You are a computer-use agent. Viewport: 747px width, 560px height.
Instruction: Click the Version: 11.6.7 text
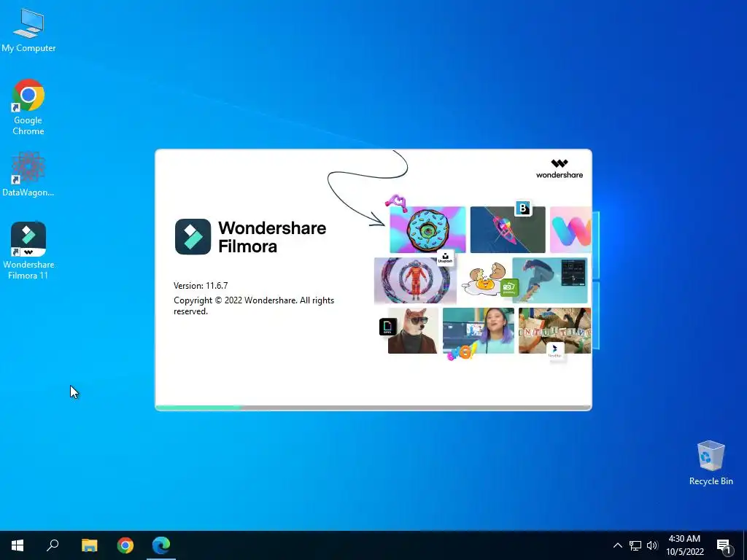click(x=201, y=286)
